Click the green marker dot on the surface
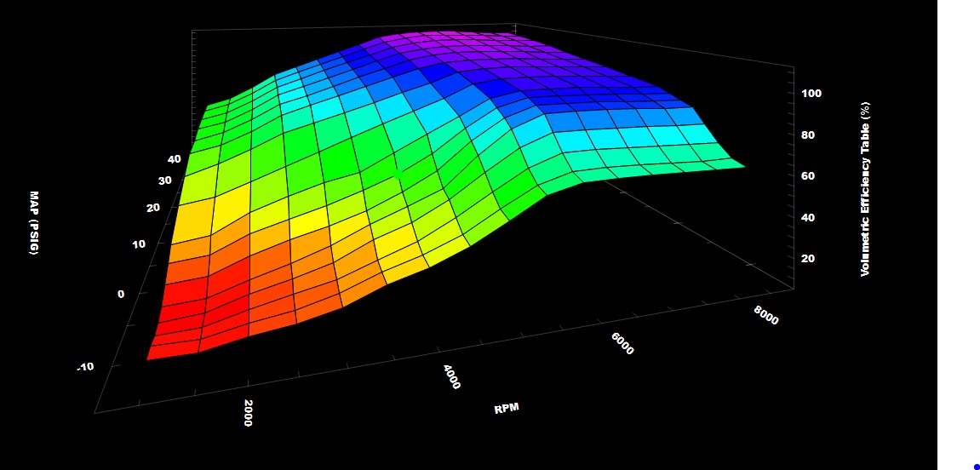This screenshot has height=470, width=980. pos(398,174)
